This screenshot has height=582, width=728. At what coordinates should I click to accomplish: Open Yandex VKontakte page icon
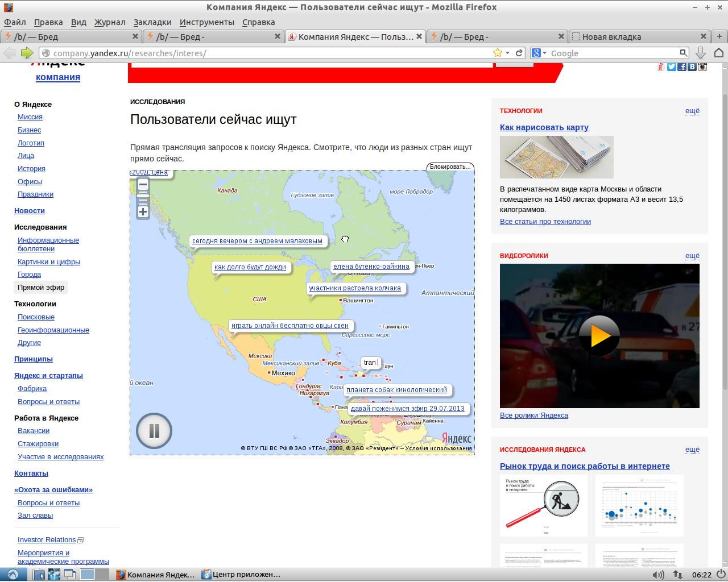point(692,66)
